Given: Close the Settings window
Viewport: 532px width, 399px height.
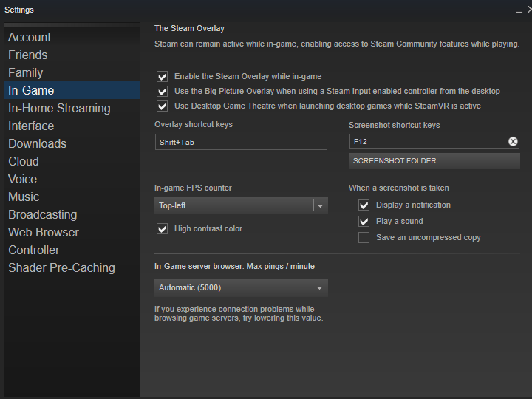Looking at the screenshot, I should [528, 10].
